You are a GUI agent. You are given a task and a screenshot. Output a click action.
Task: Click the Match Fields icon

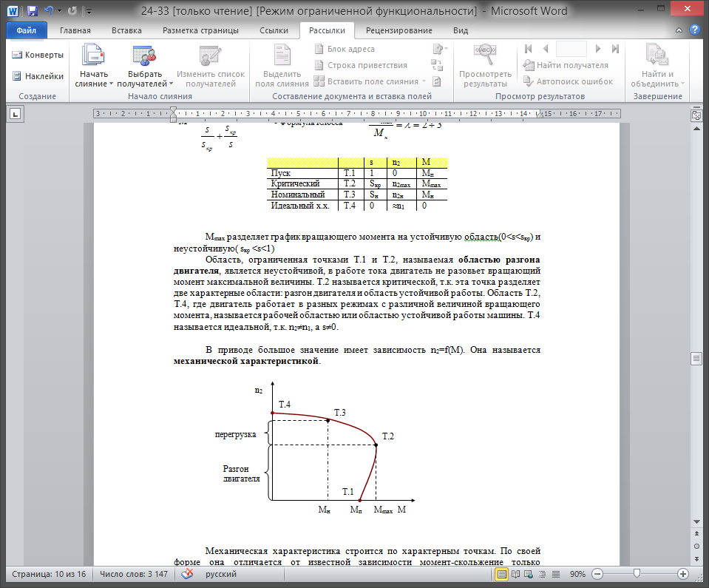pos(437,65)
